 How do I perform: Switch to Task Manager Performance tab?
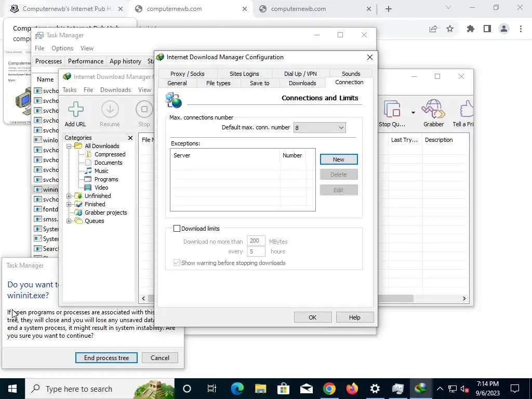click(x=86, y=61)
